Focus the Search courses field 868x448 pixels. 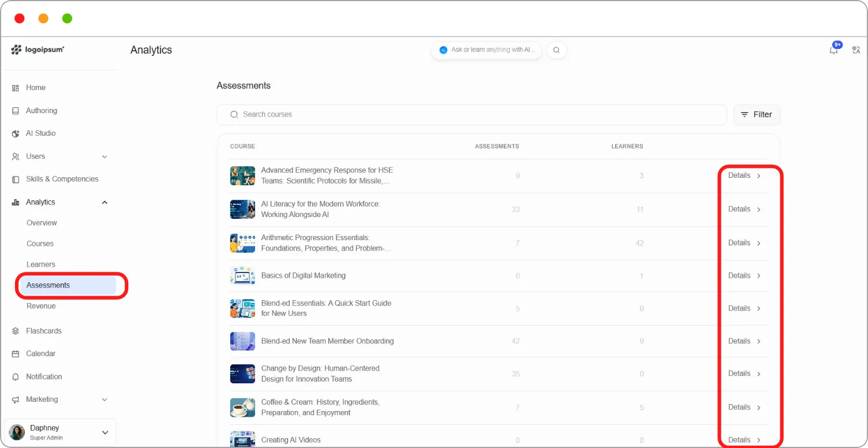click(472, 114)
